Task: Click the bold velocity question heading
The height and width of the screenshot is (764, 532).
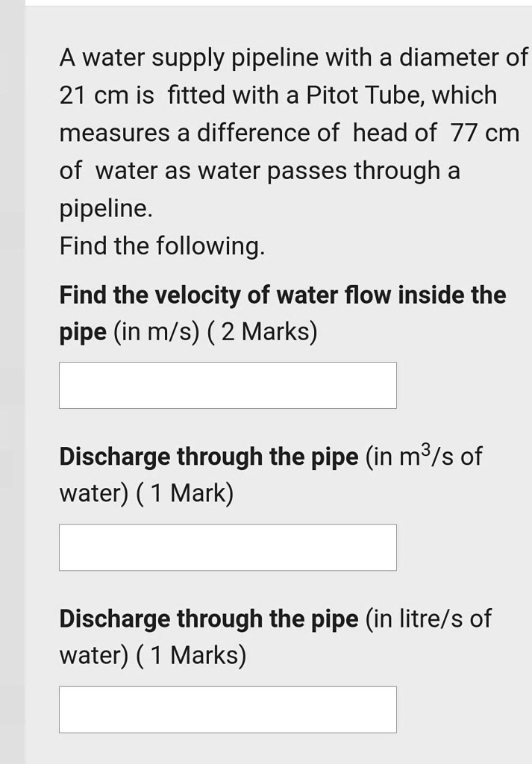Action: click(281, 295)
